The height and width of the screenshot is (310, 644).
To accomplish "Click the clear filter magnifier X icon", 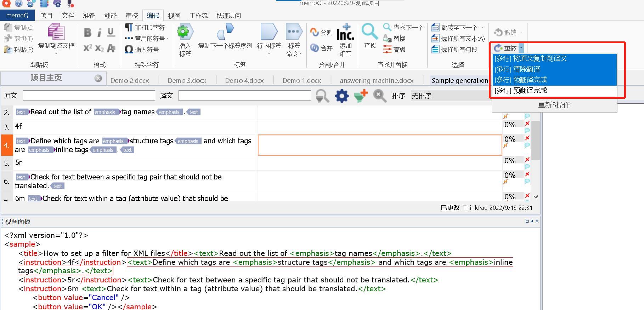I will [x=380, y=96].
